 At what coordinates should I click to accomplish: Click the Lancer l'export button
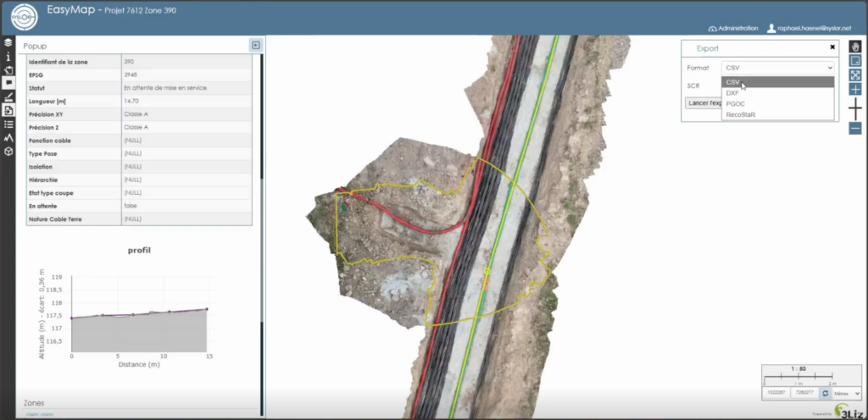tap(703, 102)
